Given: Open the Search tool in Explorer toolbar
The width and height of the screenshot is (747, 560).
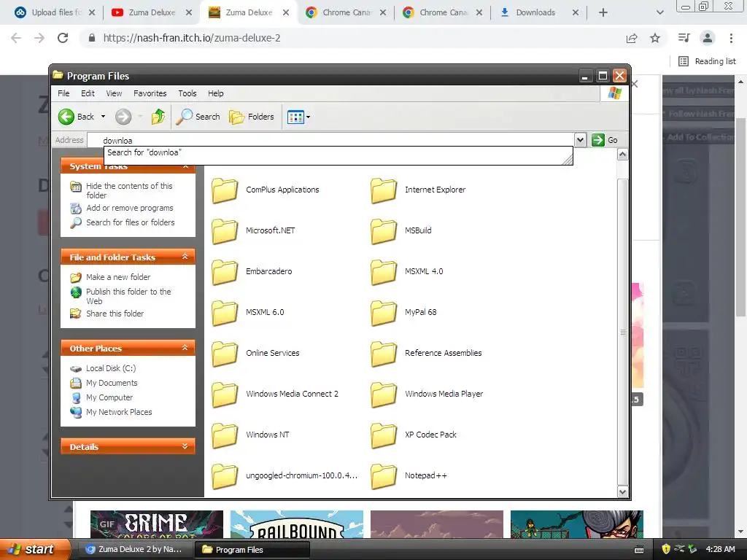Looking at the screenshot, I should [x=198, y=117].
